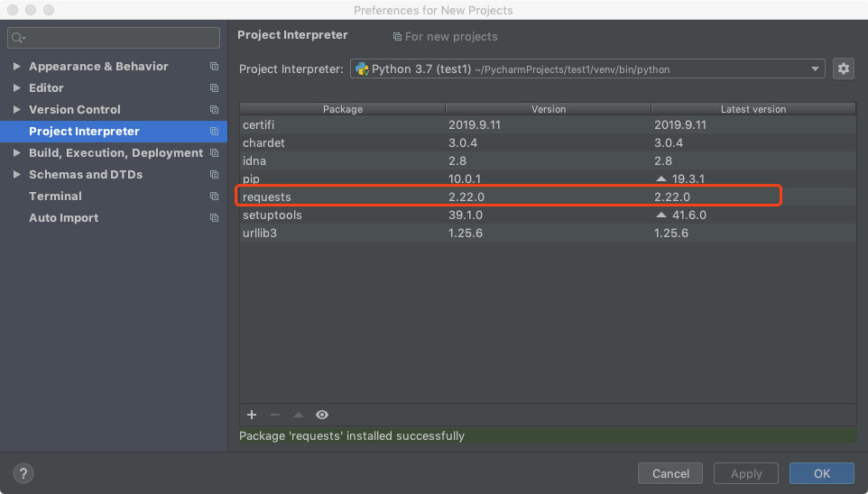The image size is (868, 494).
Task: Click copy icon next to Appearance & Behavior
Action: [x=214, y=67]
